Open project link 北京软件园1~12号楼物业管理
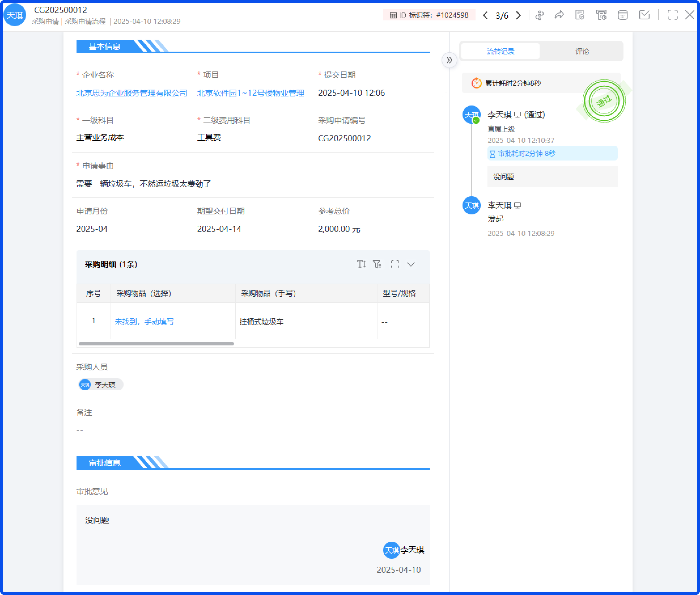The image size is (700, 595). coord(251,93)
